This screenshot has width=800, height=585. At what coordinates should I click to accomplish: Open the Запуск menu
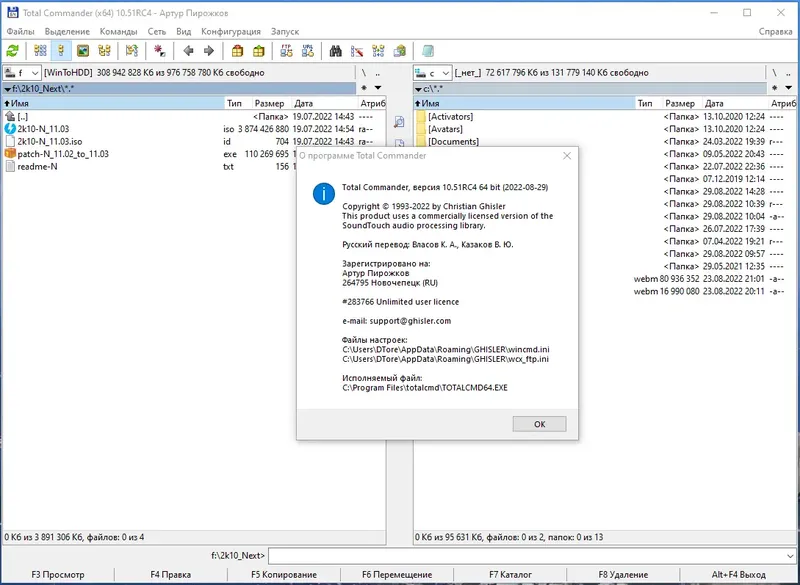pos(285,32)
